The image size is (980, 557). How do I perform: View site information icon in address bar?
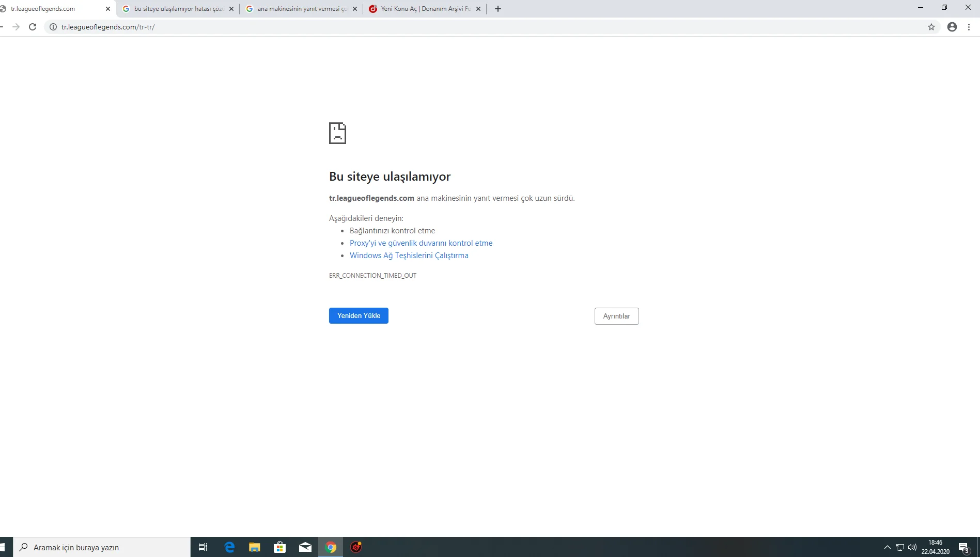pyautogui.click(x=53, y=27)
